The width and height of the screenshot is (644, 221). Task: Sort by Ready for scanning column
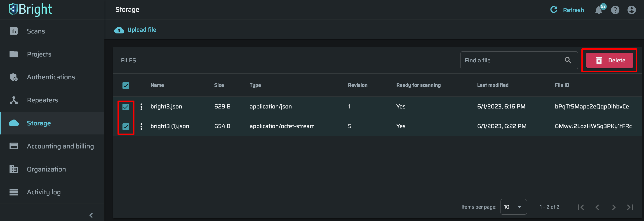tap(418, 85)
